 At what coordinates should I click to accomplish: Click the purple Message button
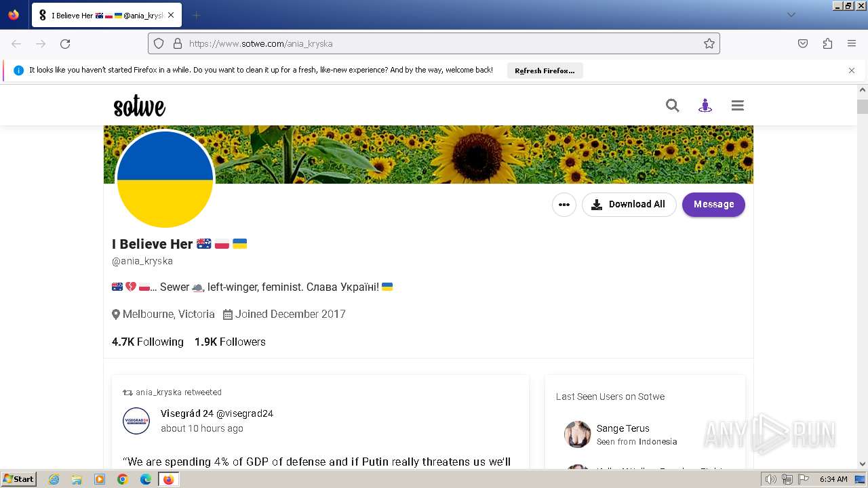(x=713, y=204)
